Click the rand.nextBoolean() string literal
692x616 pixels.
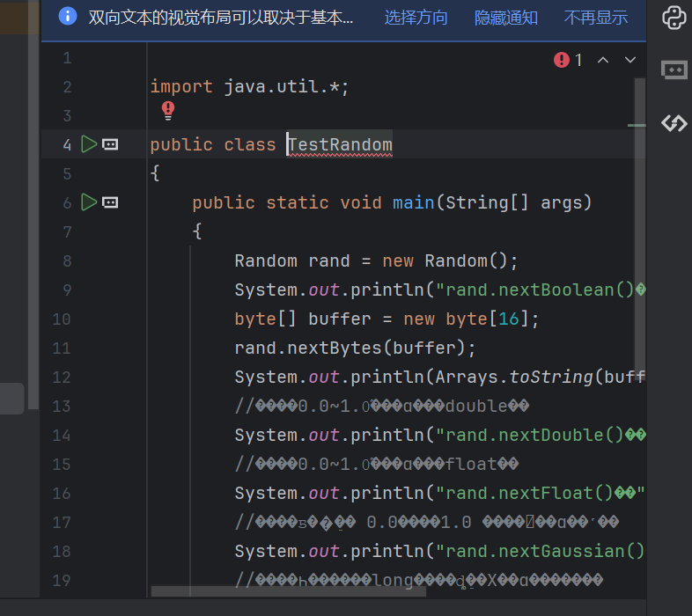[x=541, y=290]
